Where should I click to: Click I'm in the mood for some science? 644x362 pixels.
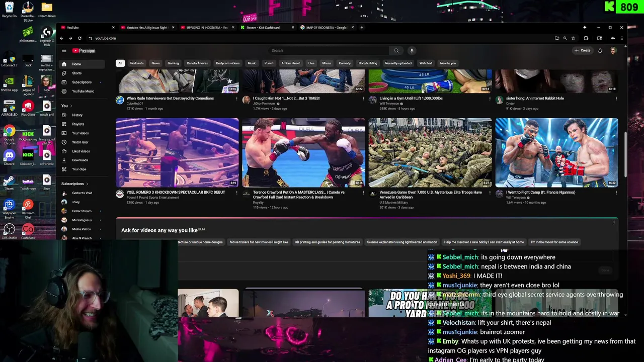(x=554, y=242)
